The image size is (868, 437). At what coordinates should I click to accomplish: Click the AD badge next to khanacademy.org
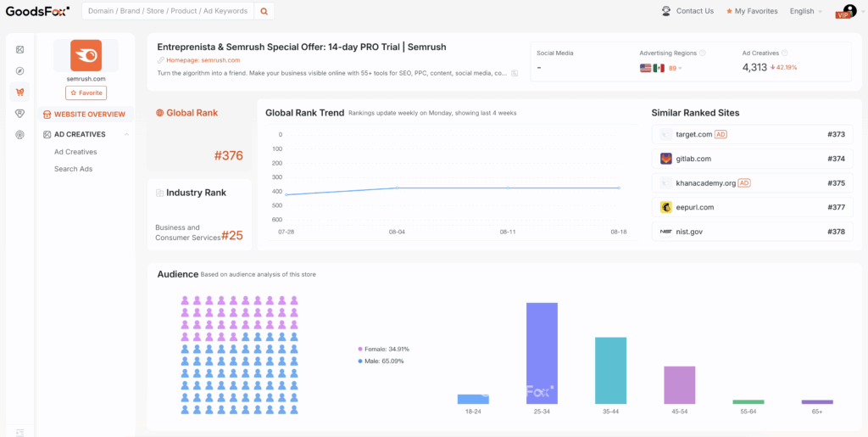tap(744, 182)
